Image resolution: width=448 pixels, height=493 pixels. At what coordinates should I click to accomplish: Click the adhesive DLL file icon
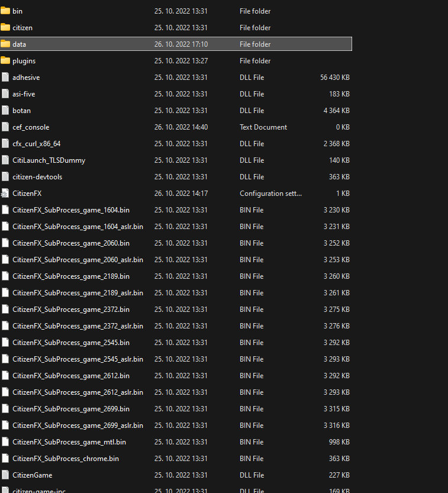coord(5,78)
